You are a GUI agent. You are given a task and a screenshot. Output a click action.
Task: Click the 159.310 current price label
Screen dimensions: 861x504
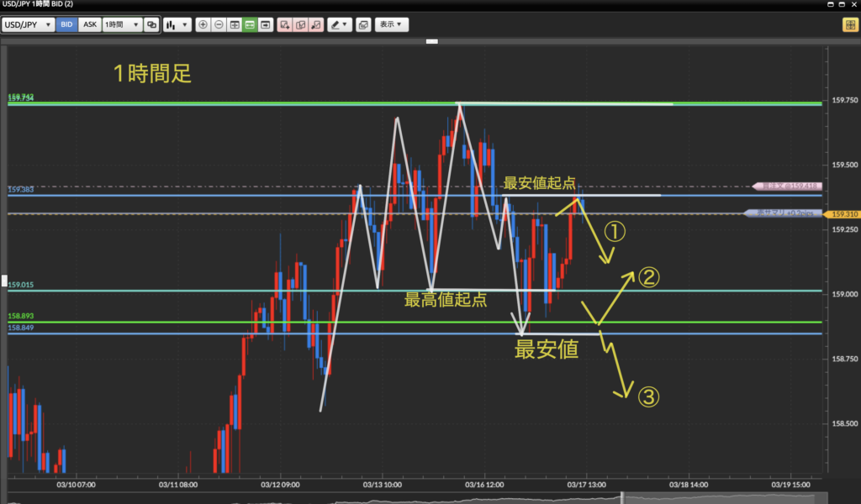pyautogui.click(x=843, y=214)
